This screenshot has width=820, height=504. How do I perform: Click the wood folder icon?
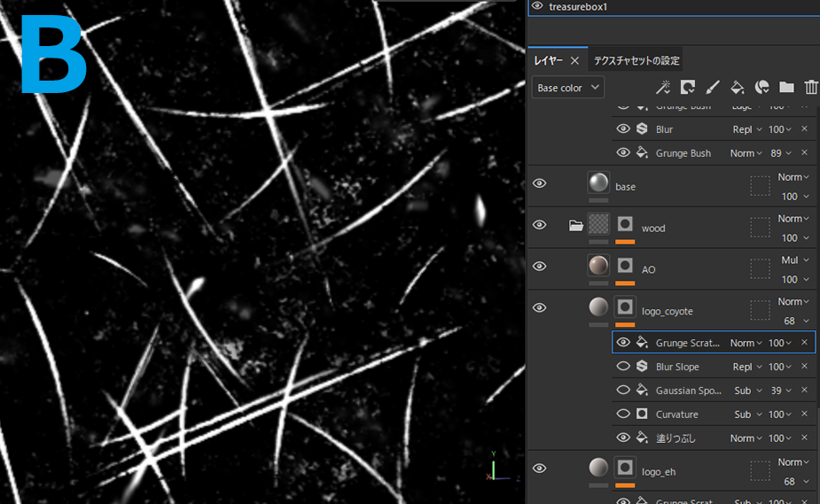point(575,226)
